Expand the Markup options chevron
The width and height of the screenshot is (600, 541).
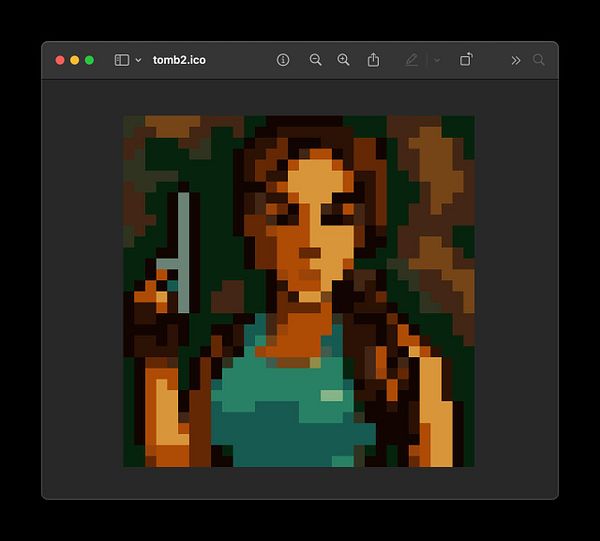[437, 60]
